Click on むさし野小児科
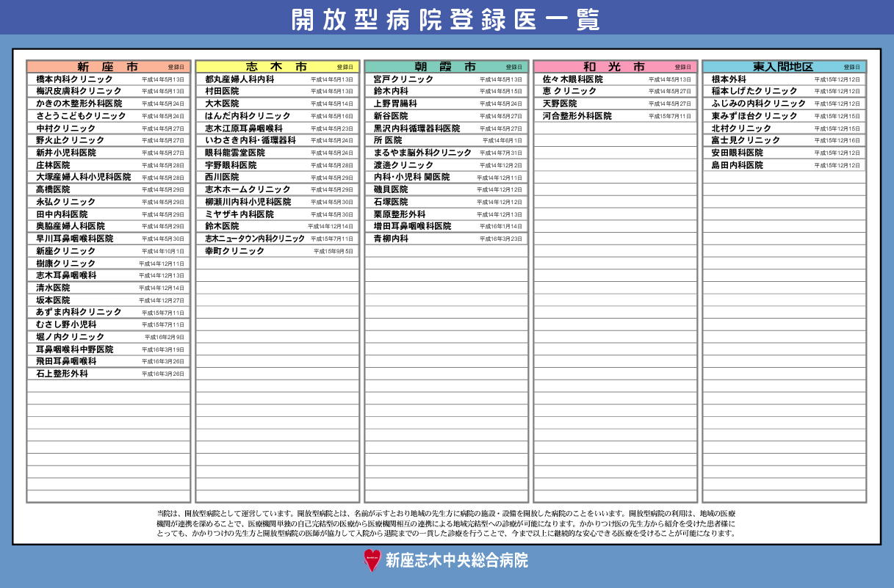 pyautogui.click(x=108, y=324)
